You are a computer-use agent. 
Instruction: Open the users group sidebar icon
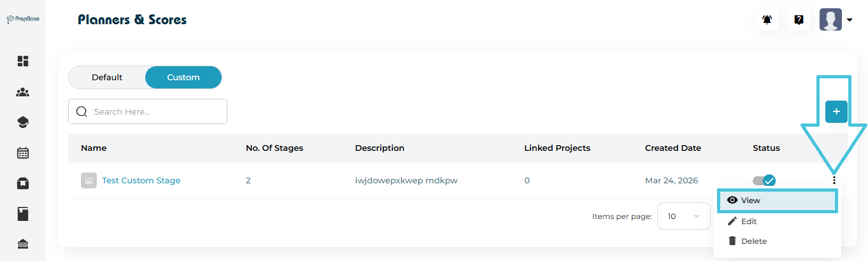coord(23,92)
